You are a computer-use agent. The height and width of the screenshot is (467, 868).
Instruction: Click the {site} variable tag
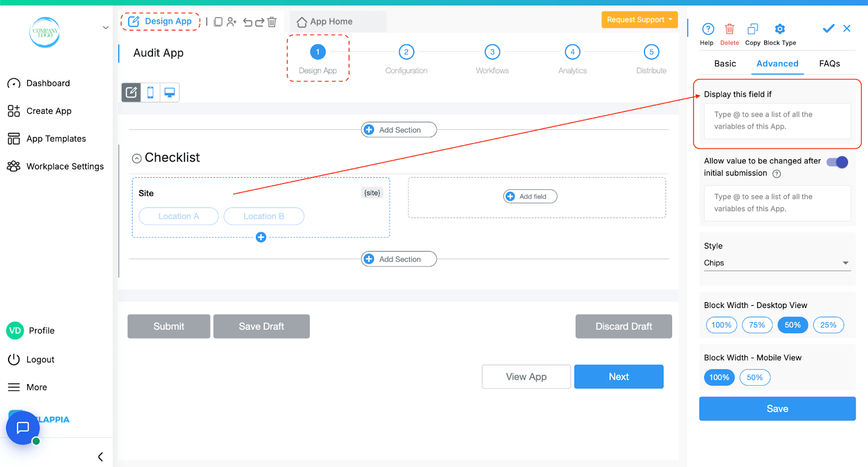pyautogui.click(x=372, y=193)
